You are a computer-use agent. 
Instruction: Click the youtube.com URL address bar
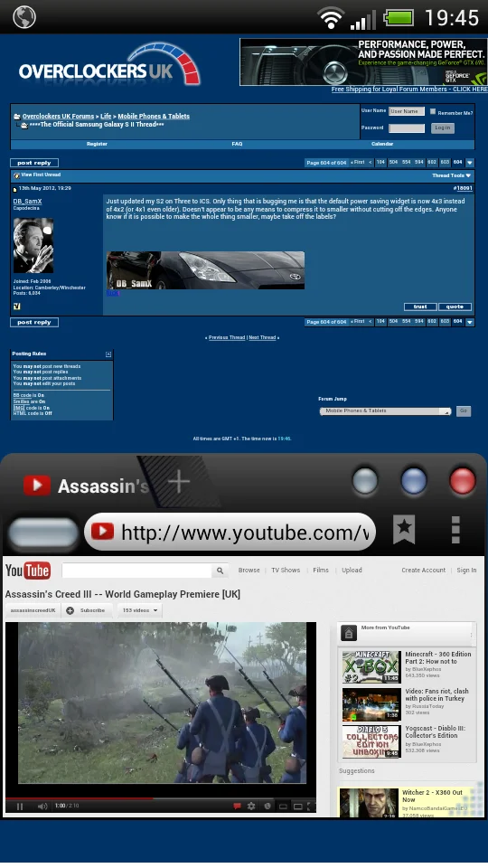pos(230,532)
